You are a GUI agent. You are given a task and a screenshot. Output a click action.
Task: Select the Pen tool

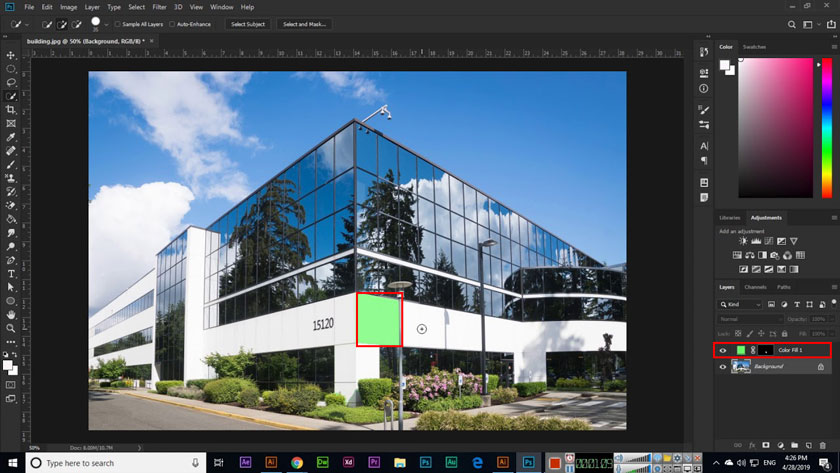point(10,260)
